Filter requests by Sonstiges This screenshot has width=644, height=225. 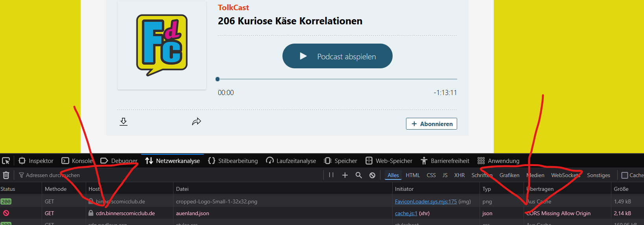click(598, 175)
